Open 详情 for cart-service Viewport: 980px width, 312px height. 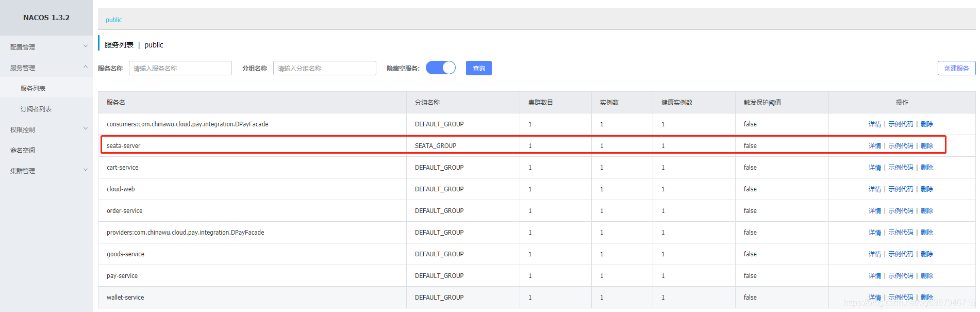coord(874,168)
